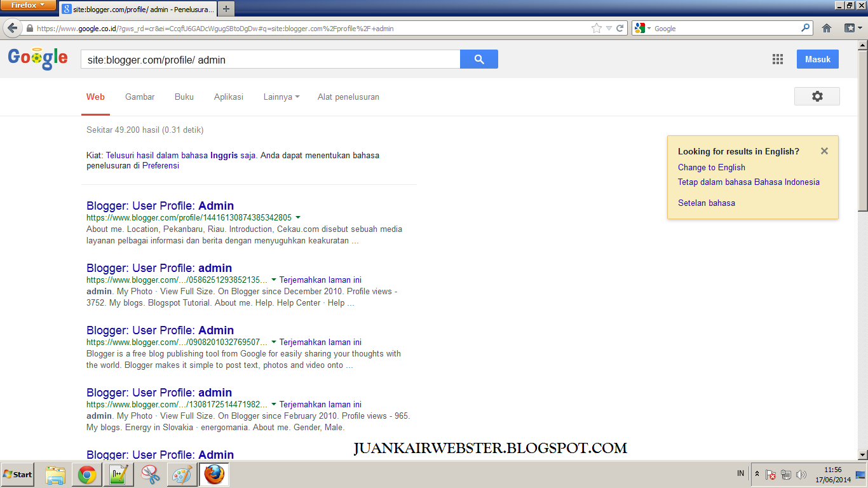The height and width of the screenshot is (488, 868).
Task: Click the Action Center flag tray icon
Action: 771,475
